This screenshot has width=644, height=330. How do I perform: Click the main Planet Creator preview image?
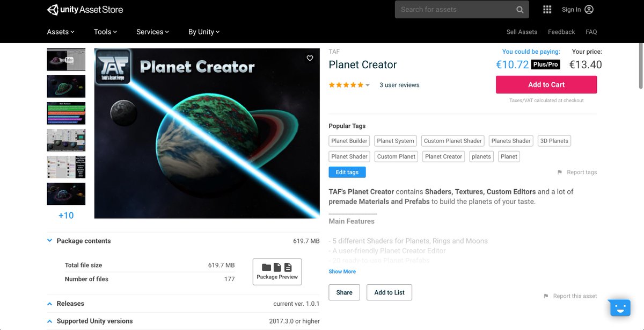(207, 133)
